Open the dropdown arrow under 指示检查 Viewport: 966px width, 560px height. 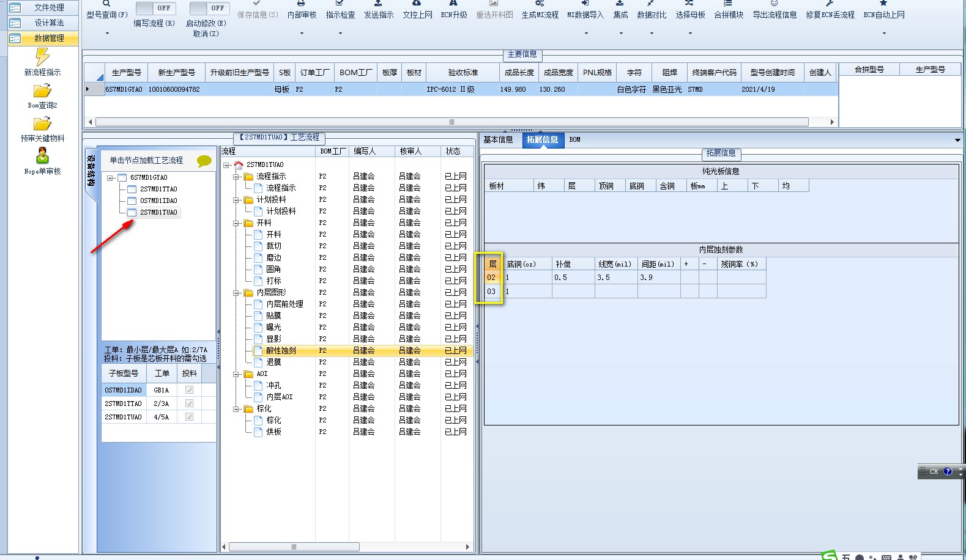(340, 33)
